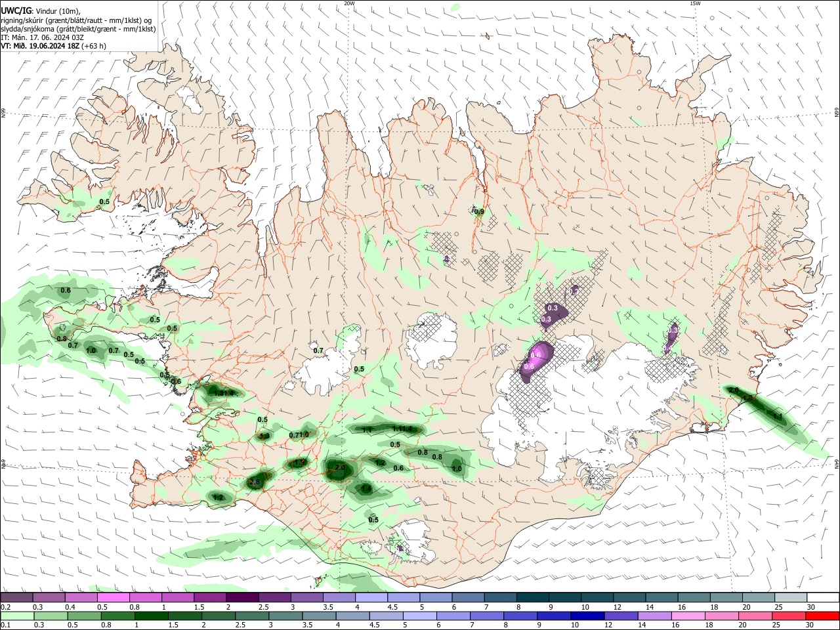
Task: Click the 'VT: Mið. 19.06.2024 18Z (+63 h)' line
Action: coord(53,46)
